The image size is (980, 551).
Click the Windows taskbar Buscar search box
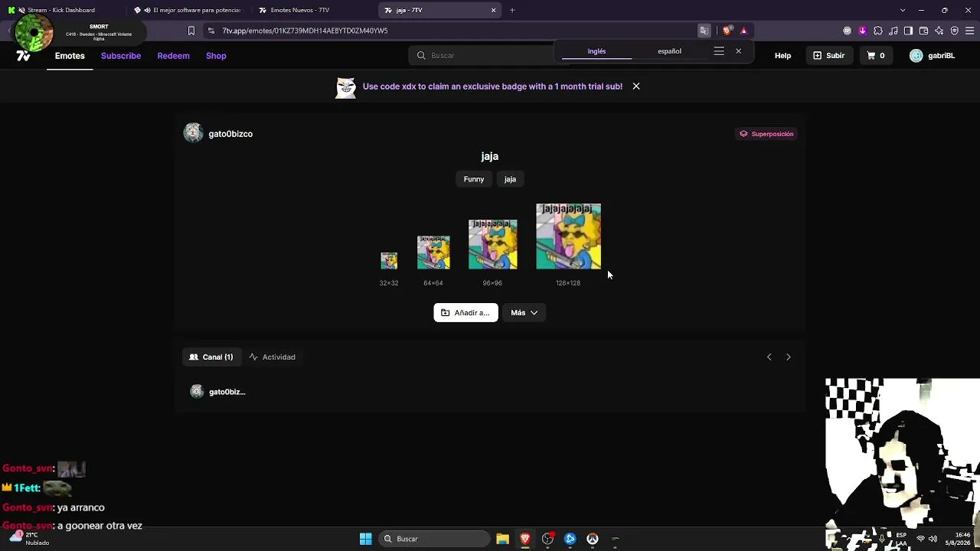435,539
